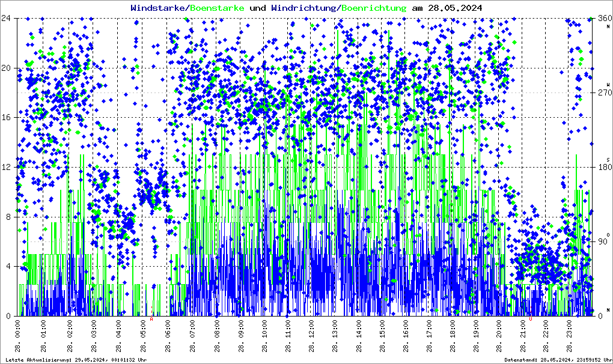Click time axis label '28. 19:00'
Viewport: 613px width, 364px height.
tap(476, 336)
